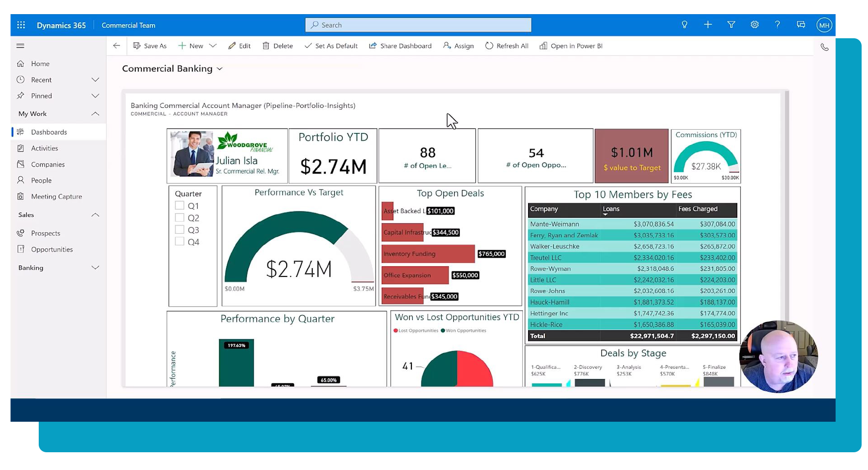Click the lightbulb assistant icon

684,25
